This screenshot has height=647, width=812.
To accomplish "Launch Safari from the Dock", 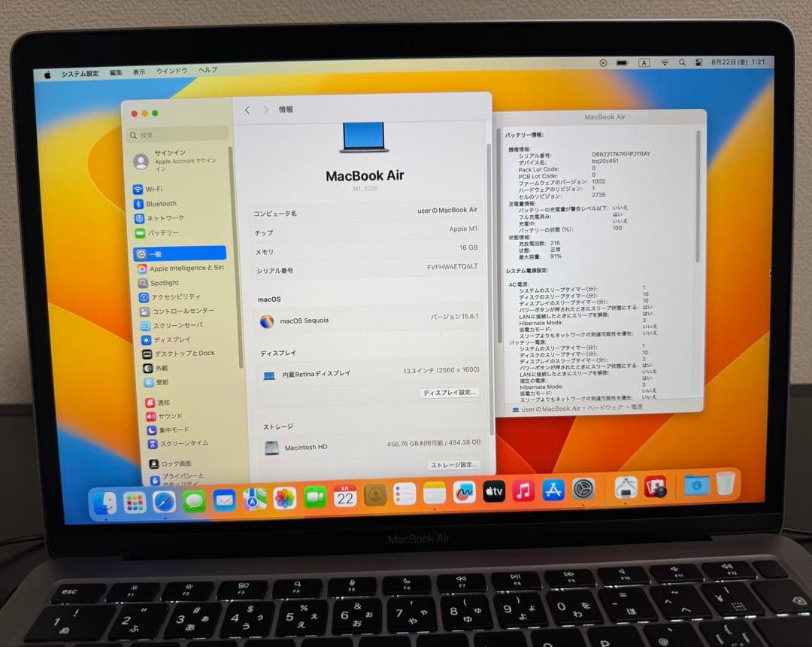I will tap(165, 503).
